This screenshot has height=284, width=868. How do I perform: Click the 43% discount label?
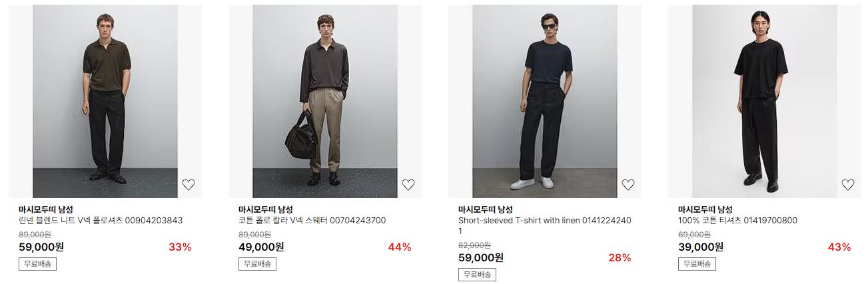[839, 247]
